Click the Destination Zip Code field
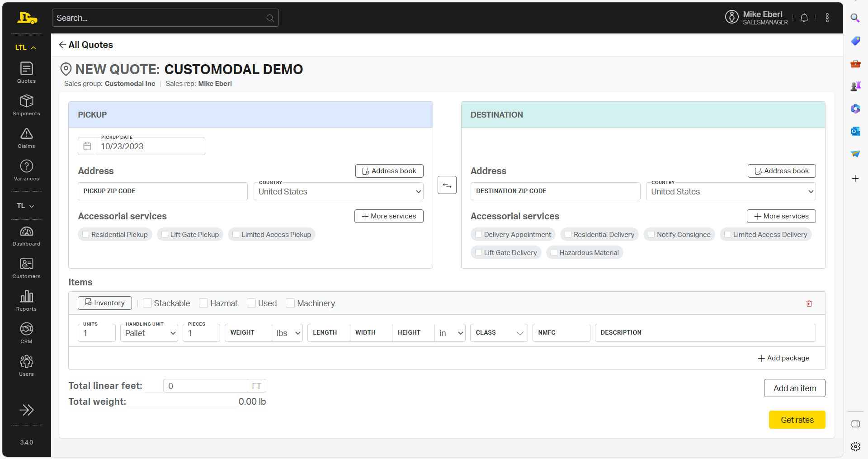Viewport: 868px width, 459px height. 555,191
